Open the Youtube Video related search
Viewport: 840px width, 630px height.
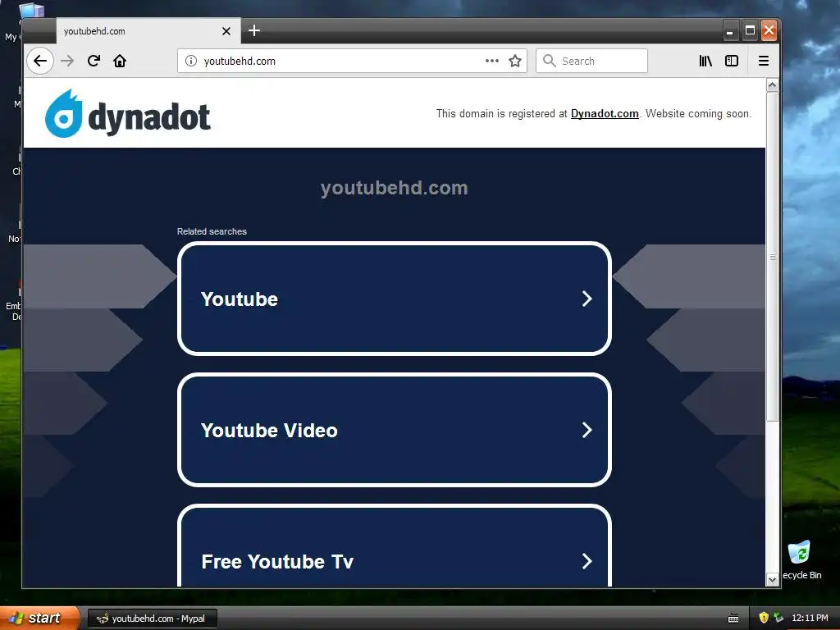coord(395,430)
